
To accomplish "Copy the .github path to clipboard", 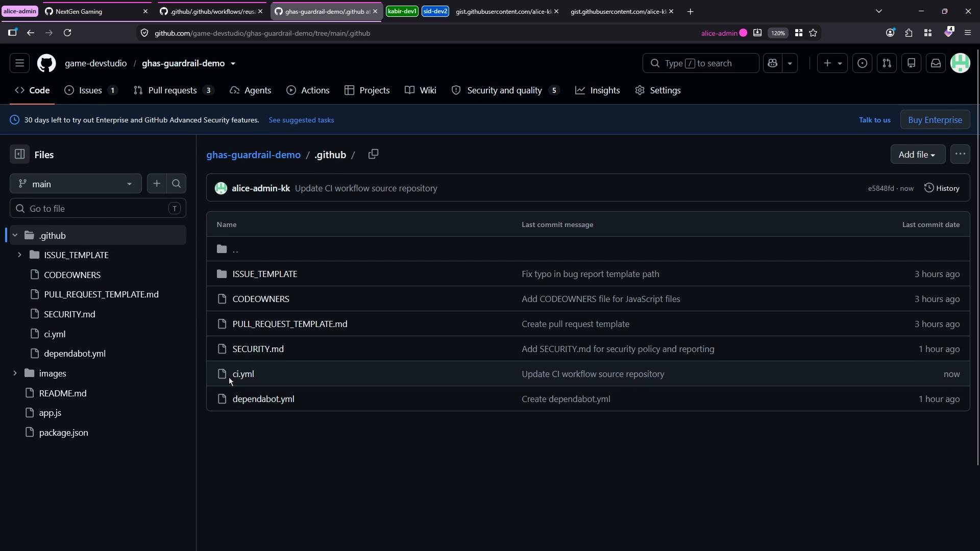I will coord(373,154).
